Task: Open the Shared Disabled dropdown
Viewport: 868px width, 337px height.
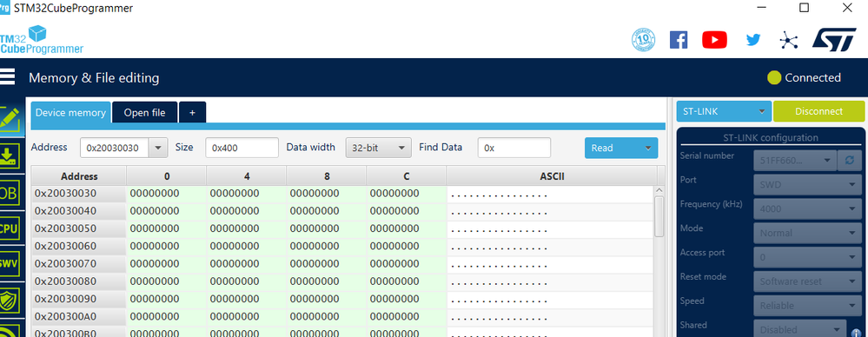Action: 800,329
